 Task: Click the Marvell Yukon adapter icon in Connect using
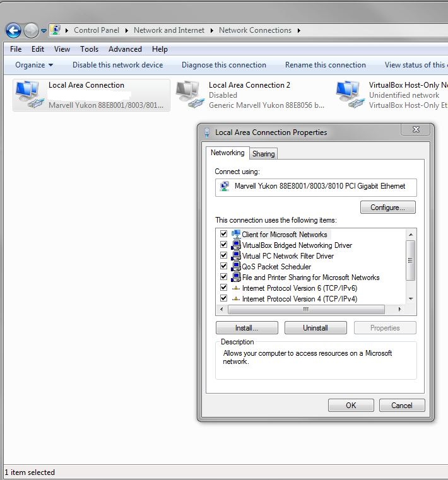225,186
